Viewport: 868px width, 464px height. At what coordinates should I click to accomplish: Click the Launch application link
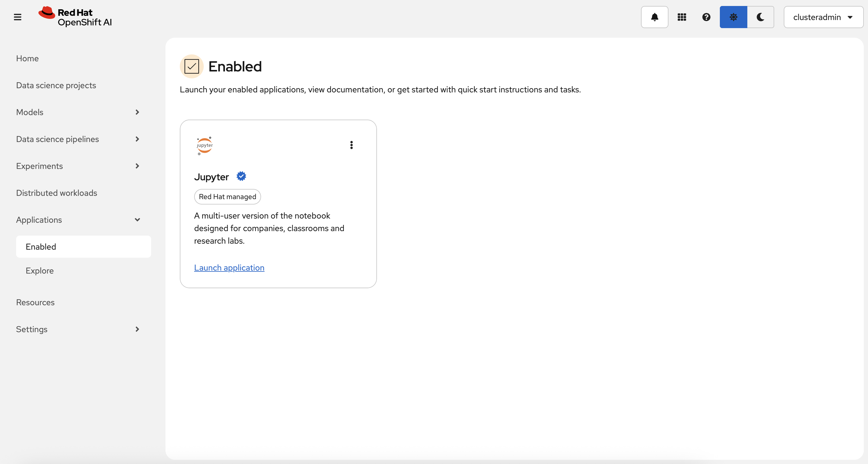(x=229, y=267)
